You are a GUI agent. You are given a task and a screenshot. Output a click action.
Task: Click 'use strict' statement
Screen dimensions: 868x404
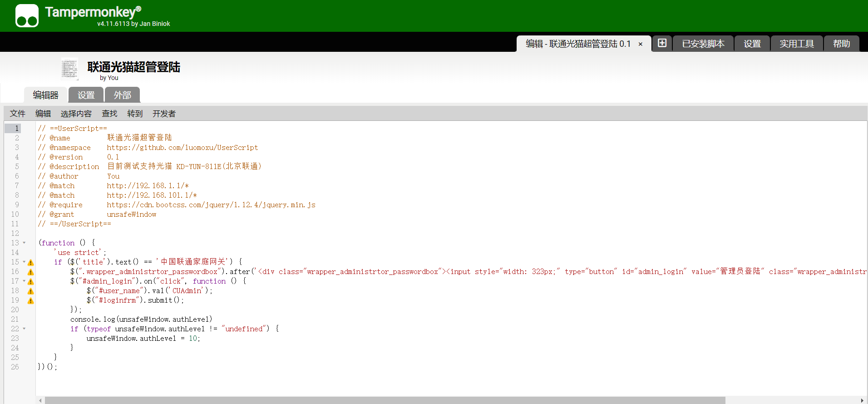click(x=80, y=253)
